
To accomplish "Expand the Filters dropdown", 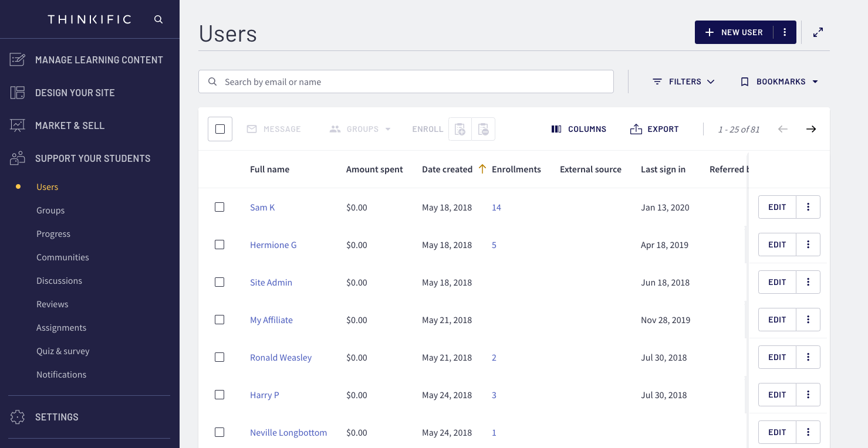I will (684, 82).
